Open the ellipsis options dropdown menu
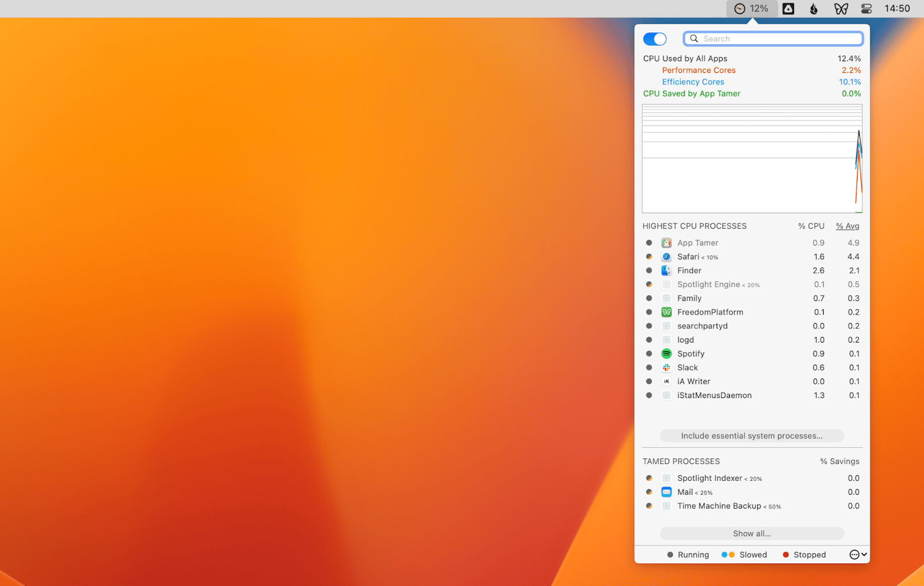 coord(858,555)
